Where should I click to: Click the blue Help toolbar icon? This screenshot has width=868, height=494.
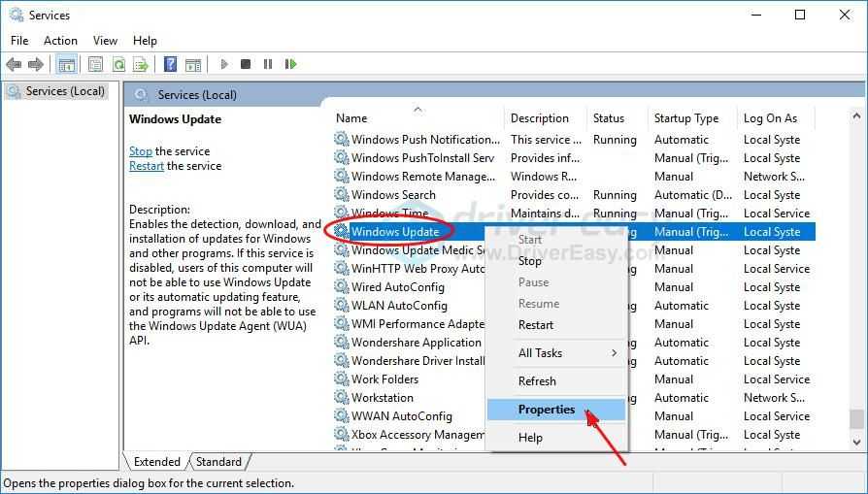coord(171,65)
